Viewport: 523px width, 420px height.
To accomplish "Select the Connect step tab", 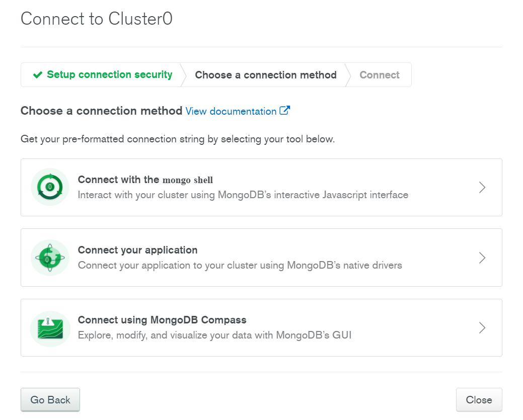I will coord(379,75).
